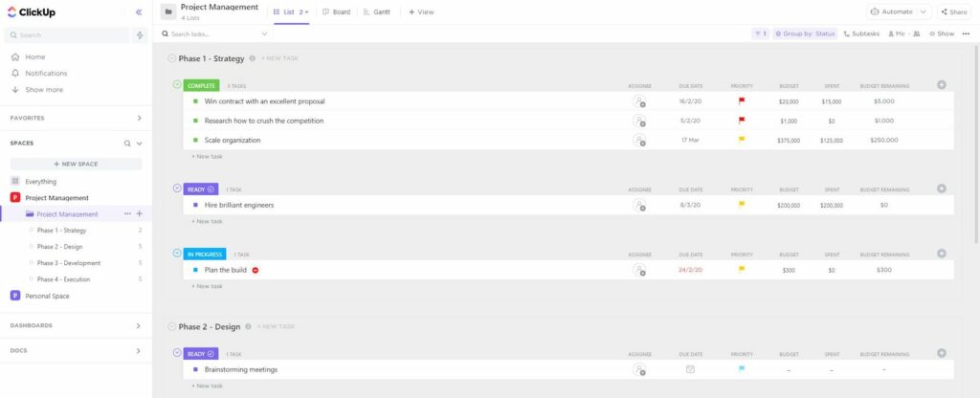The image size is (980, 398).
Task: Open Notifications bell in sidebar
Action: tap(46, 73)
